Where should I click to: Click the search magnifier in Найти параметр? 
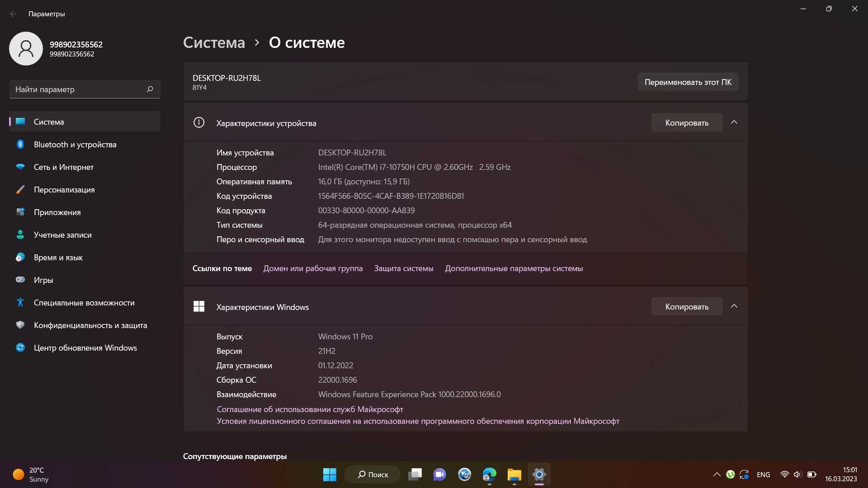[150, 89]
